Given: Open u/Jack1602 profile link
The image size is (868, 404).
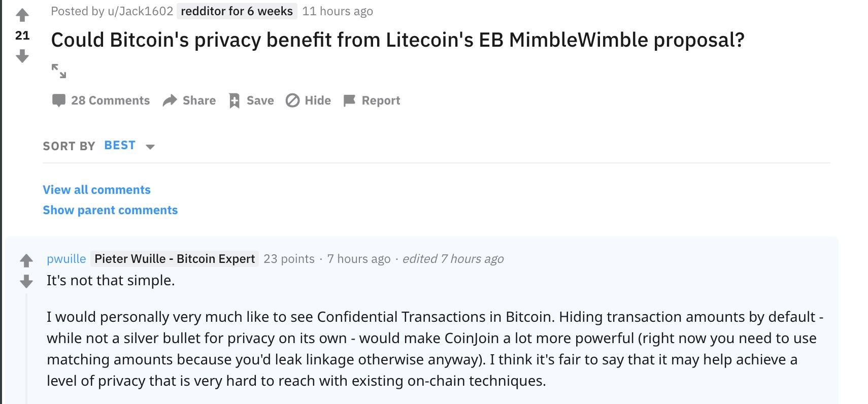Looking at the screenshot, I should click(141, 11).
